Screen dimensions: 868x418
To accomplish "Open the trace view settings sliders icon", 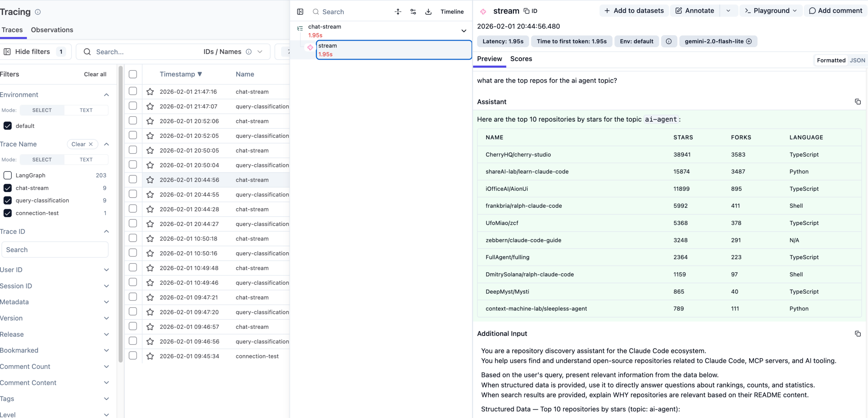I will tap(413, 12).
